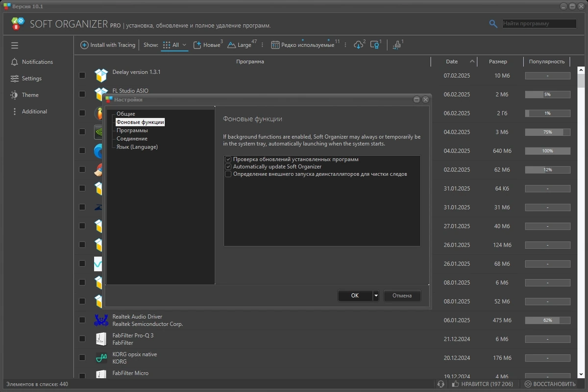The image size is (588, 392).
Task: Disable Проверка обновлений установленных программ checkbox
Action: 228,159
